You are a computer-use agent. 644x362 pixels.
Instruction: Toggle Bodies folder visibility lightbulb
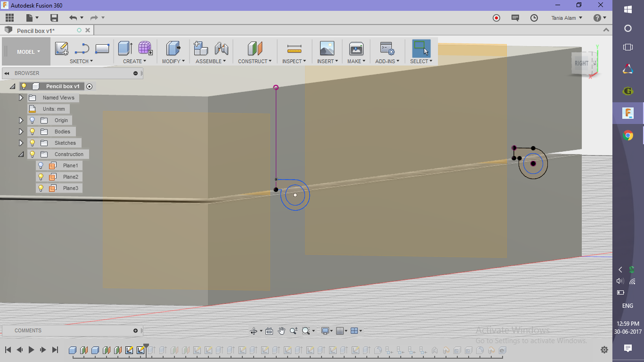32,132
